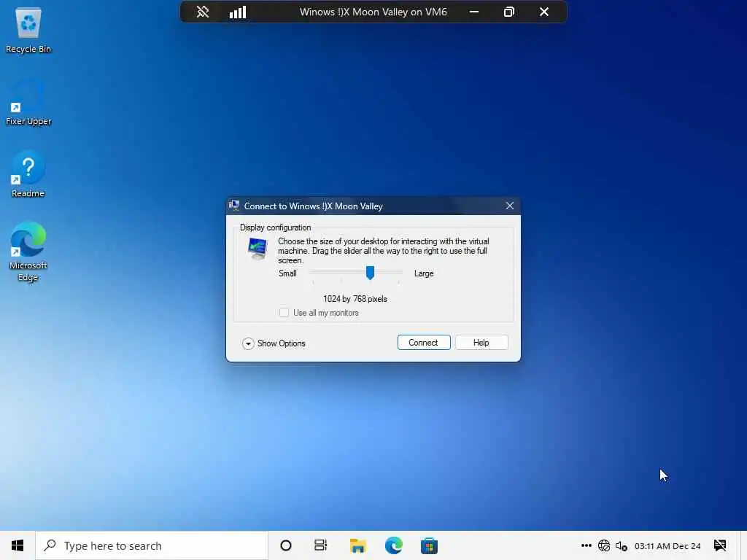Enable Use all my monitors checkbox
This screenshot has height=560, width=747.
click(x=284, y=312)
